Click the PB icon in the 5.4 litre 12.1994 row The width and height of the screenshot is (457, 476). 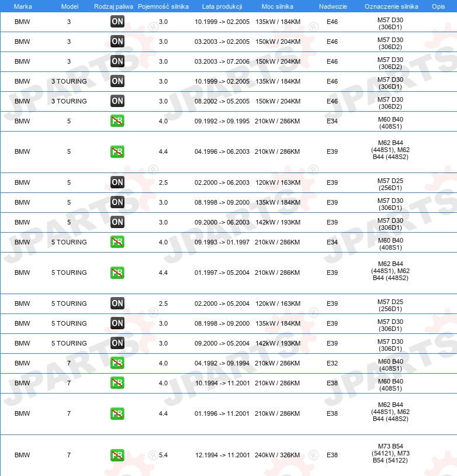click(x=117, y=455)
